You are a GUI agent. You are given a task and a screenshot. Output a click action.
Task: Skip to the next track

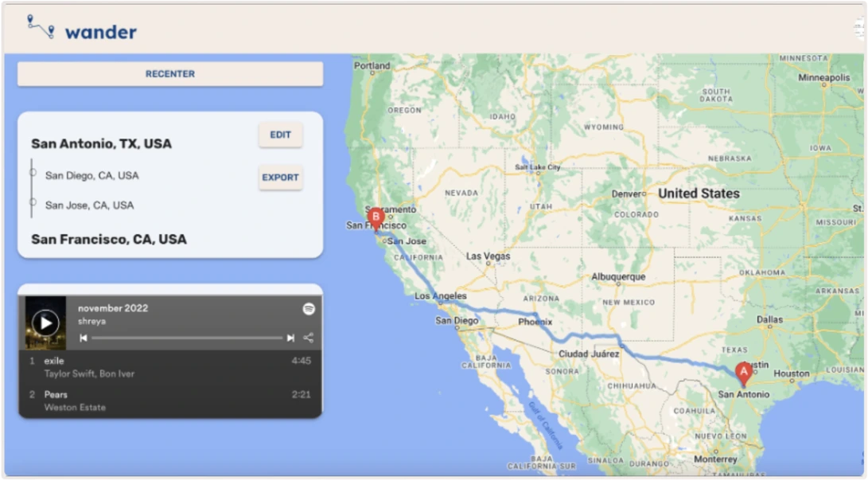pyautogui.click(x=290, y=338)
